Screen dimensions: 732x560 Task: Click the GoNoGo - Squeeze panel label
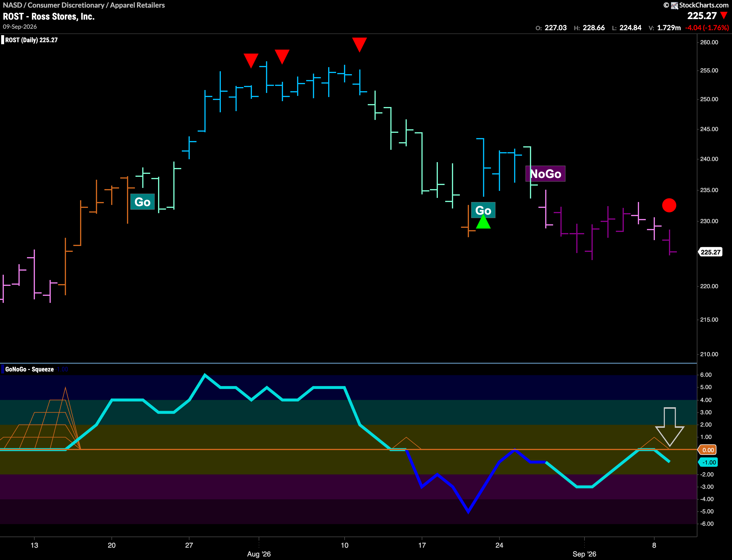coord(29,369)
